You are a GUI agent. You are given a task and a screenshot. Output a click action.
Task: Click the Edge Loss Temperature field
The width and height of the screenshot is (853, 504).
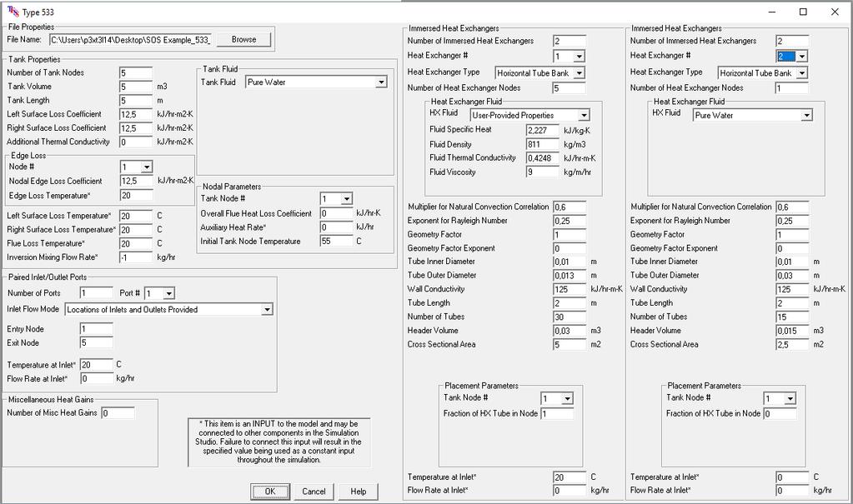136,195
